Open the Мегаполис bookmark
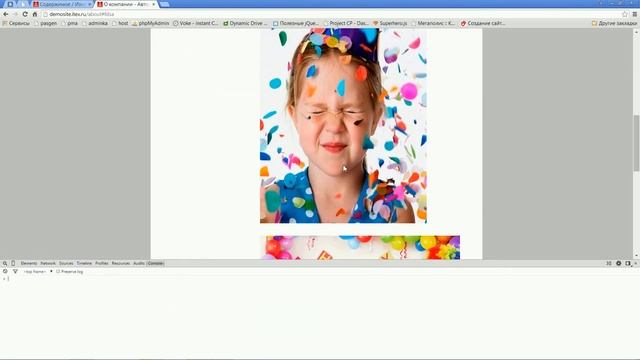Image resolution: width=640 pixels, height=360 pixels. point(433,23)
